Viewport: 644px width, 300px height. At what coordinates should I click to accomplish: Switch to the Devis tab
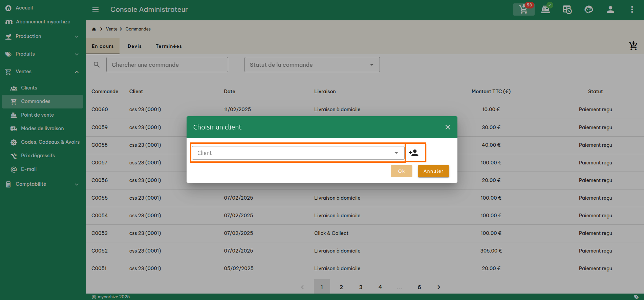point(135,46)
